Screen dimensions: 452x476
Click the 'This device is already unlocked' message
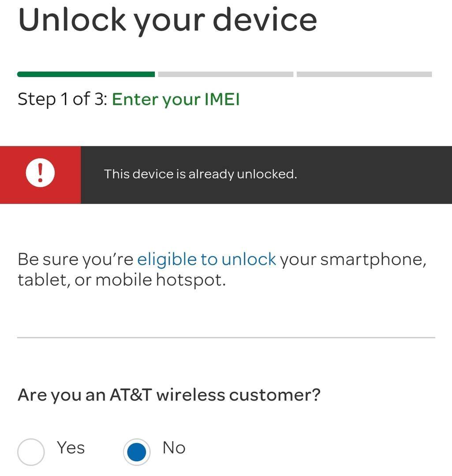201,174
